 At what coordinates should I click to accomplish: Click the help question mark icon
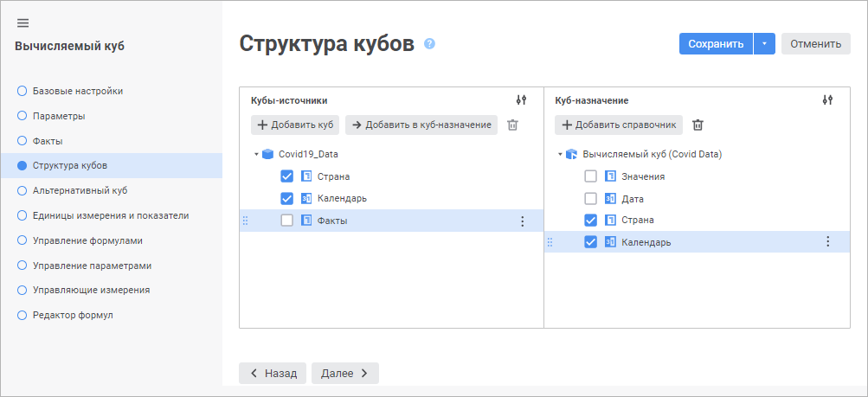[429, 44]
